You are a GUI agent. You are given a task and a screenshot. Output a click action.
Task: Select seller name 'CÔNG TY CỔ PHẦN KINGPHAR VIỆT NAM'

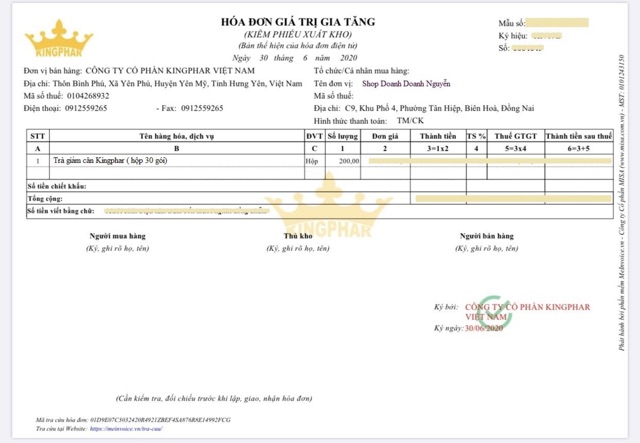(170, 71)
